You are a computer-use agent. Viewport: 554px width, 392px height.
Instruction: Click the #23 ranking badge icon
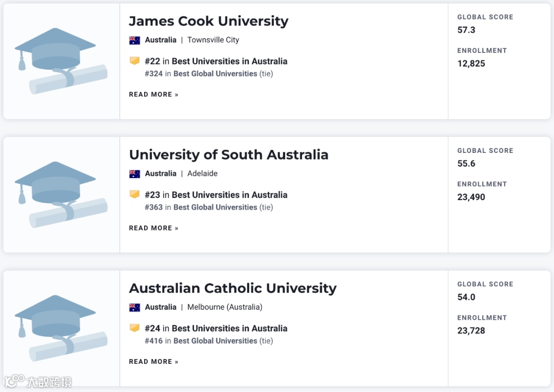[x=134, y=194]
